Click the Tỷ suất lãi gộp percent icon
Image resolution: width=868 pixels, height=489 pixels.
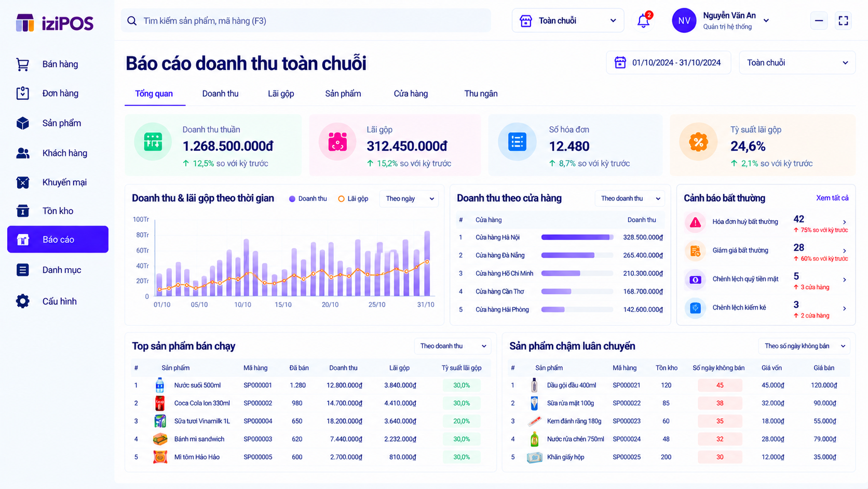click(x=698, y=142)
